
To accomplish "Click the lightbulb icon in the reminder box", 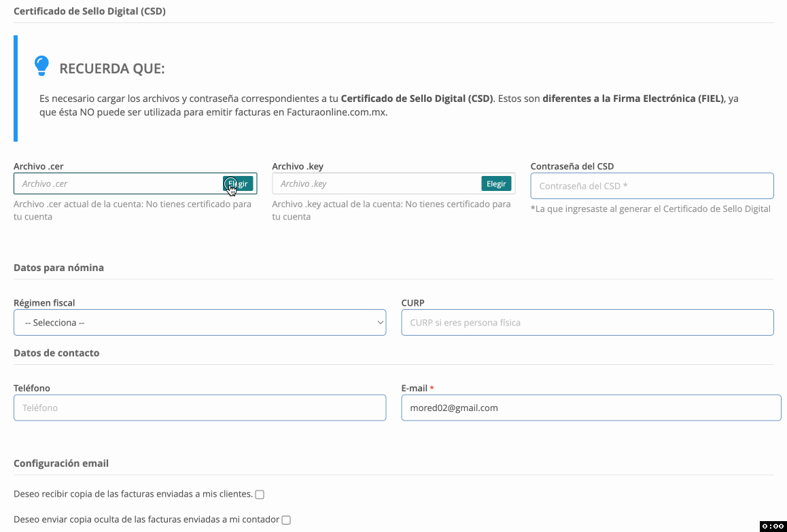I will [41, 66].
